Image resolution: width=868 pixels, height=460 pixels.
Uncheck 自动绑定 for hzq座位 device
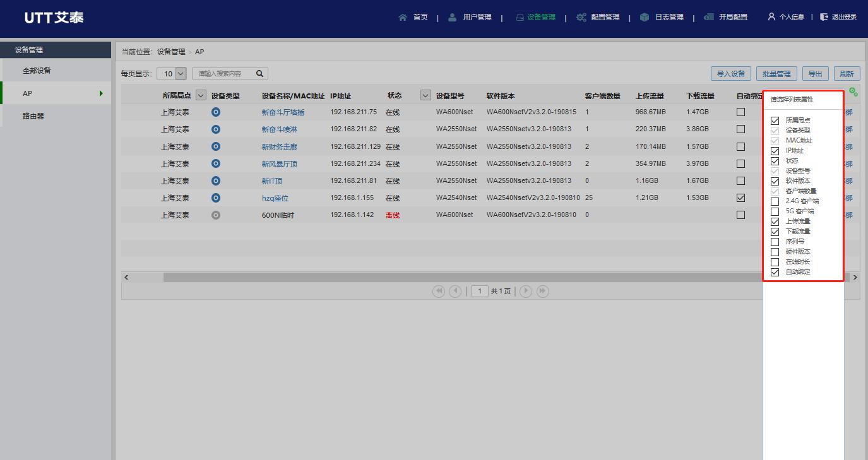741,198
